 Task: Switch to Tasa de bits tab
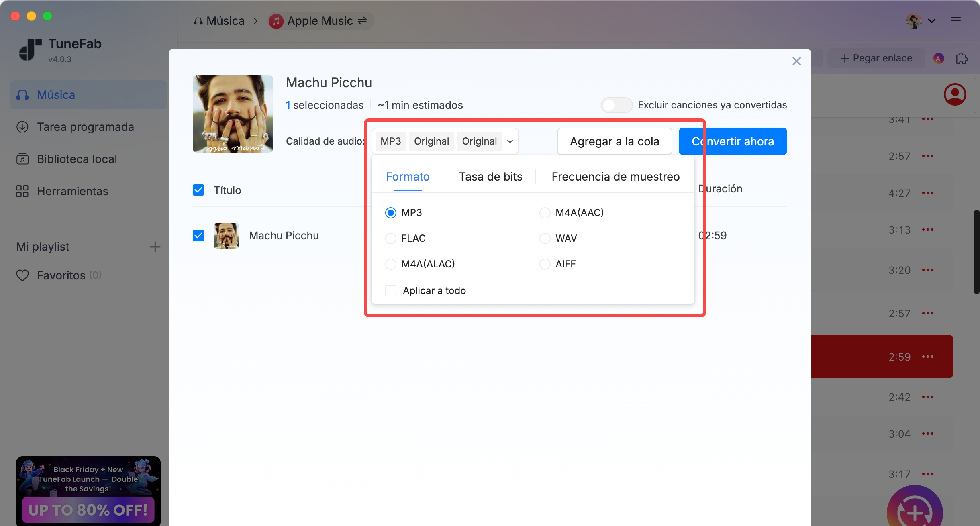[x=490, y=177]
